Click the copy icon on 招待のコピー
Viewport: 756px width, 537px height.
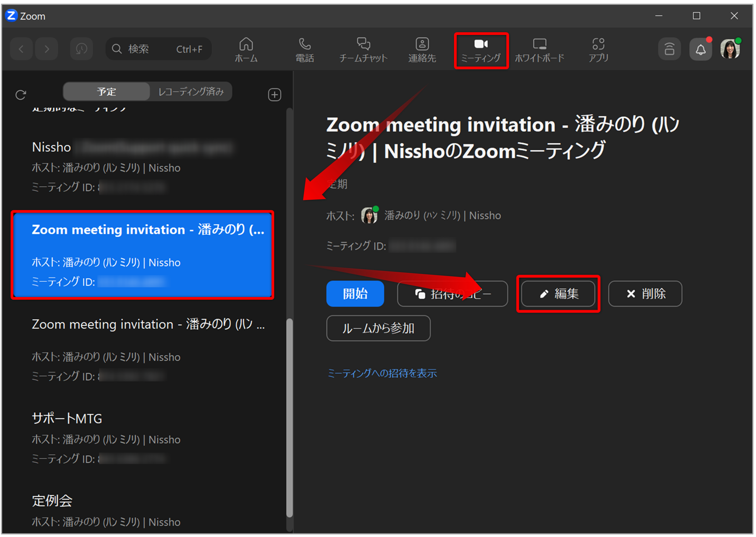[x=420, y=294]
